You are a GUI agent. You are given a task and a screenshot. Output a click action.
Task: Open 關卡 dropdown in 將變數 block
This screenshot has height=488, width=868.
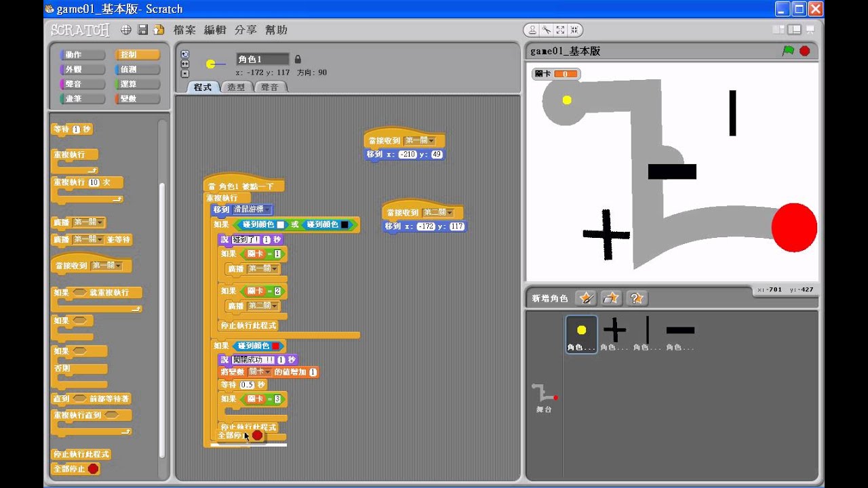tap(260, 372)
